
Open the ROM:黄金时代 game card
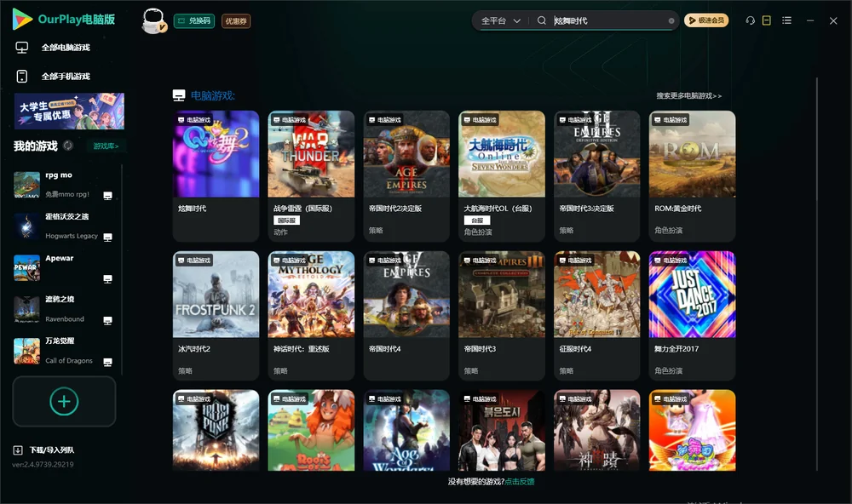(692, 175)
